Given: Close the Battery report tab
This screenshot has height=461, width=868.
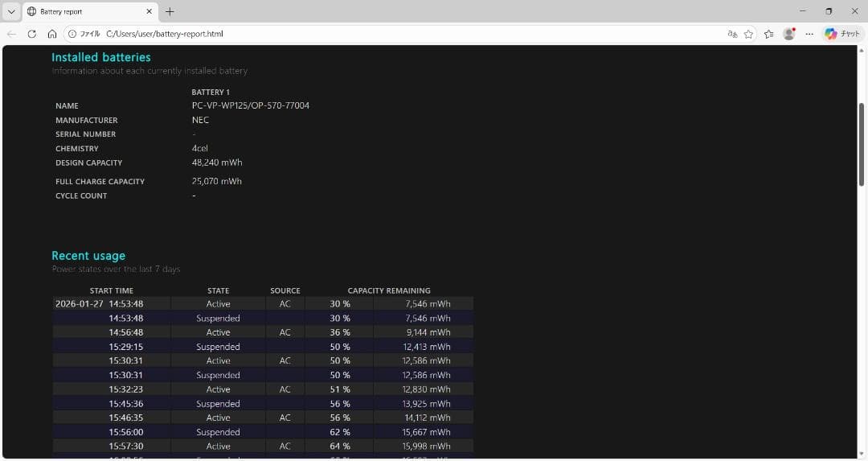Looking at the screenshot, I should (149, 11).
